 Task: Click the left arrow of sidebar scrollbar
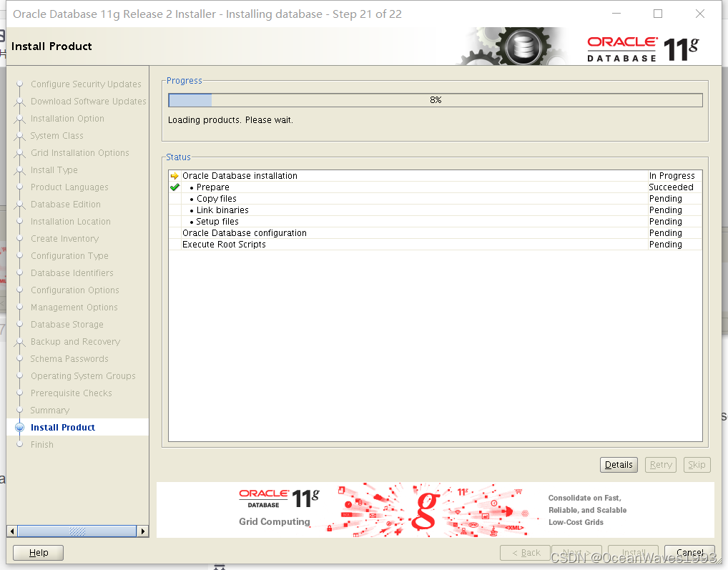tap(13, 531)
